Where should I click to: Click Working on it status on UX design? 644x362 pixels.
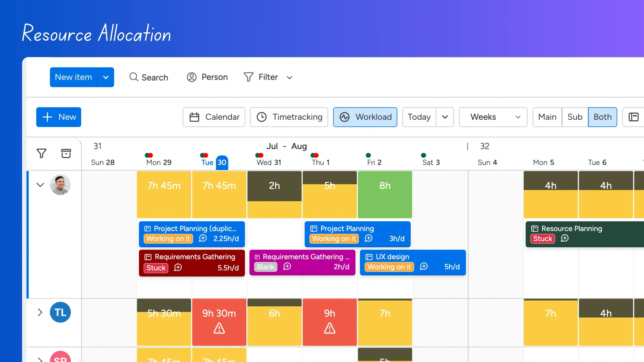(x=389, y=267)
